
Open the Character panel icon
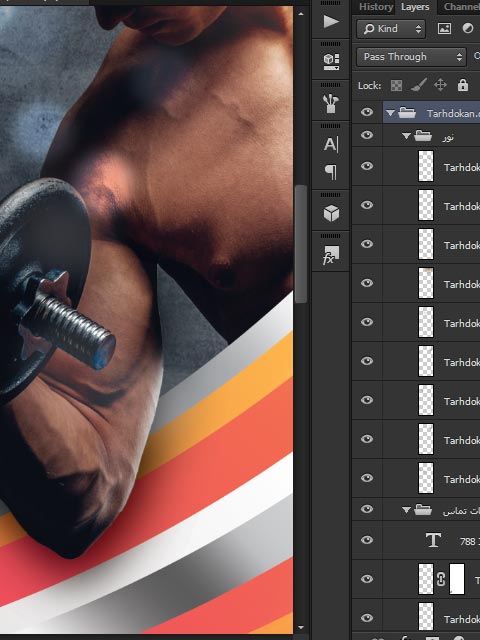[331, 144]
